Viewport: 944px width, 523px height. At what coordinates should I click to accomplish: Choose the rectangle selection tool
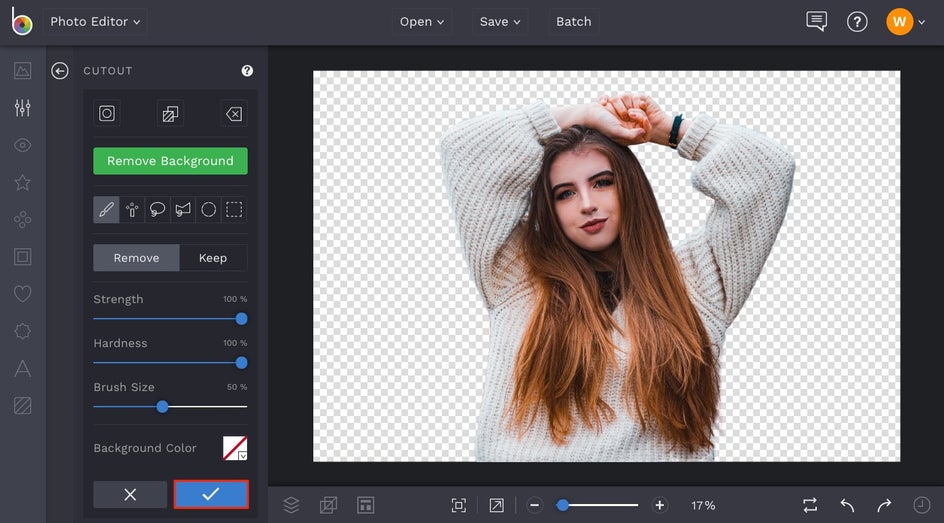click(x=234, y=210)
